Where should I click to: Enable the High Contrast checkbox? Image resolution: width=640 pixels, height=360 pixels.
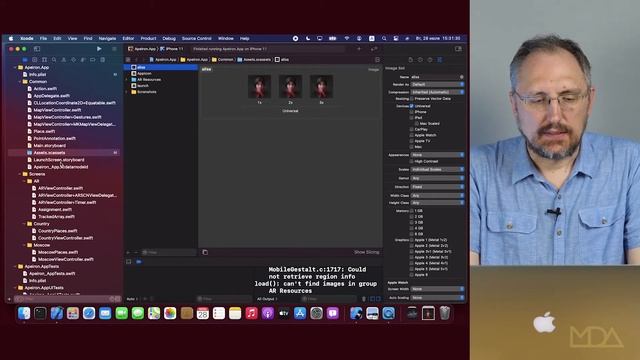tap(411, 161)
